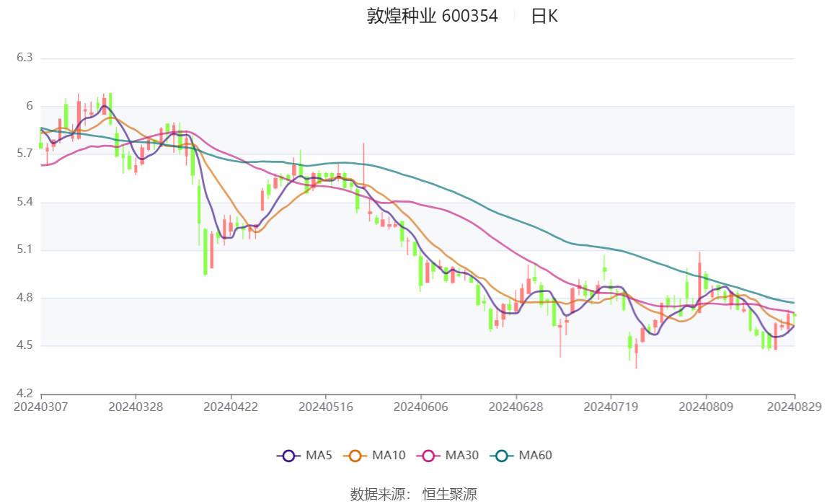Click the 20240307 date axis label
This screenshot has height=504, width=827.
coord(41,407)
